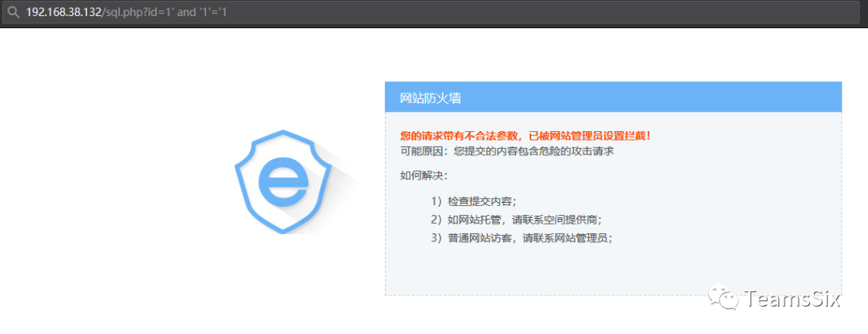Click the URL address bar field
The width and height of the screenshot is (868, 334).
point(432,12)
